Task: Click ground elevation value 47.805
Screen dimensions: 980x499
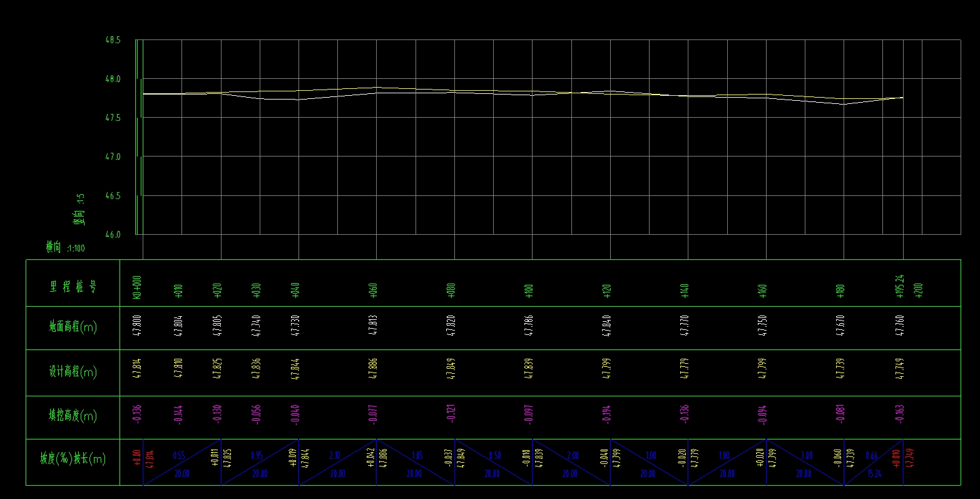Action: point(217,327)
